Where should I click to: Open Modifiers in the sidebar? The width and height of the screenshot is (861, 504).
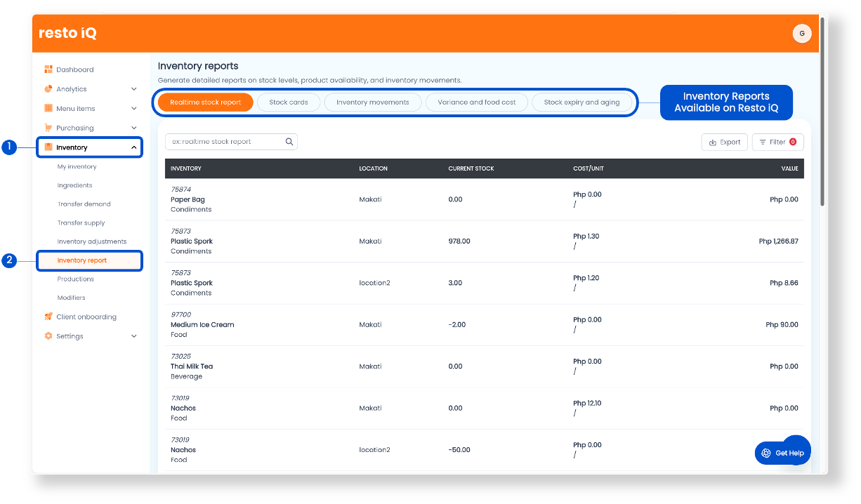click(72, 298)
